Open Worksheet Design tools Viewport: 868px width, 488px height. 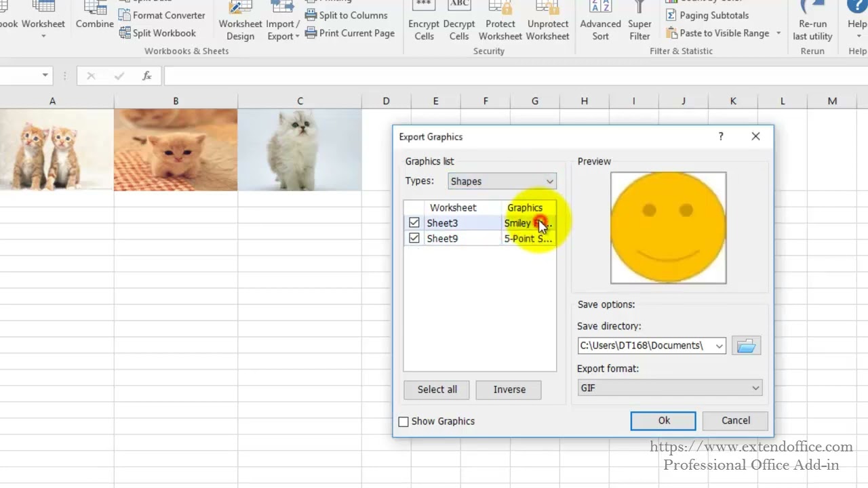[x=240, y=22]
